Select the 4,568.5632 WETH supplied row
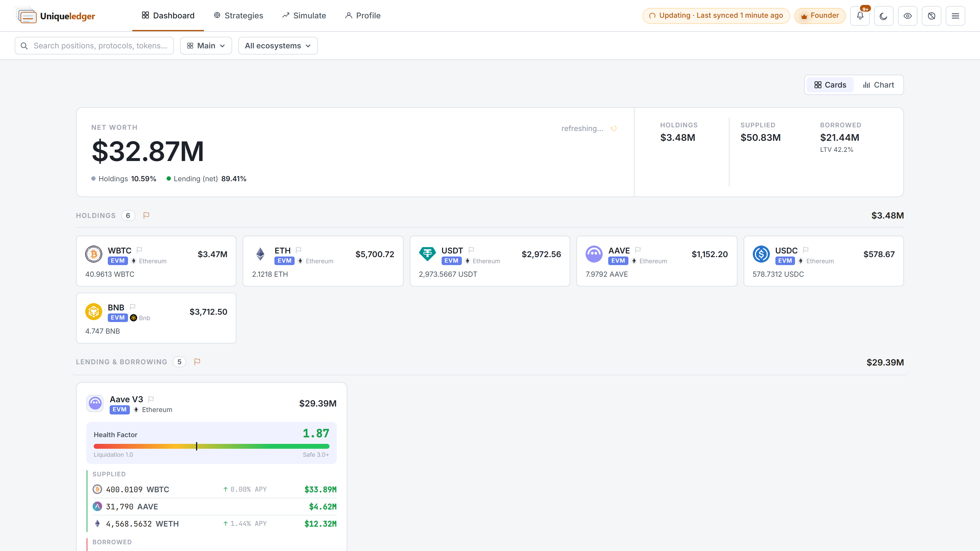 [x=215, y=524]
